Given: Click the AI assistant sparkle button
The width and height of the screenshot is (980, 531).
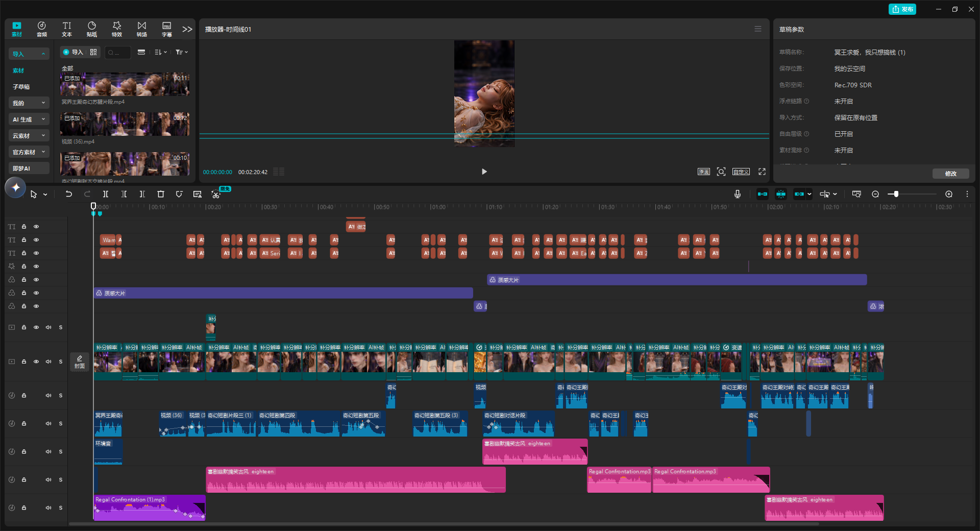Looking at the screenshot, I should 15,187.
